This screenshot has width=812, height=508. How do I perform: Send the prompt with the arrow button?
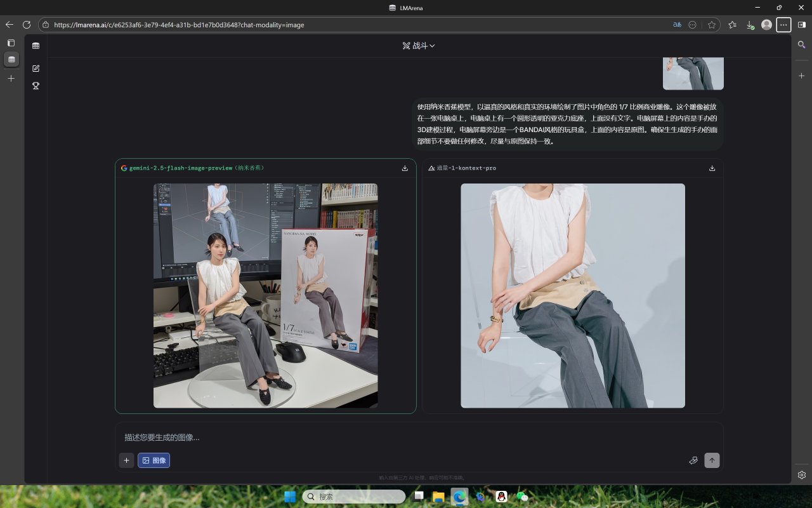click(712, 460)
